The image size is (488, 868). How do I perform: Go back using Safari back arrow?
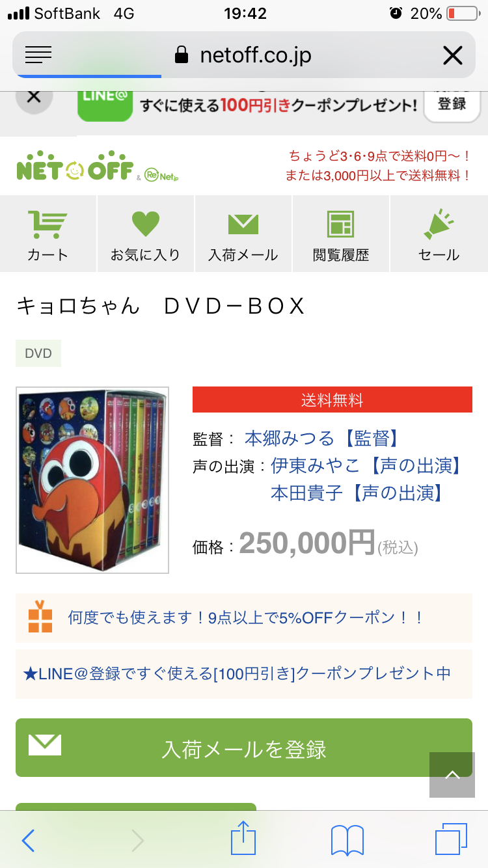[x=28, y=841]
